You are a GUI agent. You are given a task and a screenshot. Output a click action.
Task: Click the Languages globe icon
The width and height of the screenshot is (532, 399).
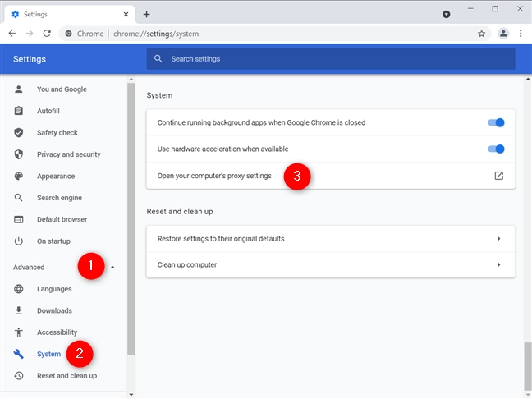coord(19,289)
